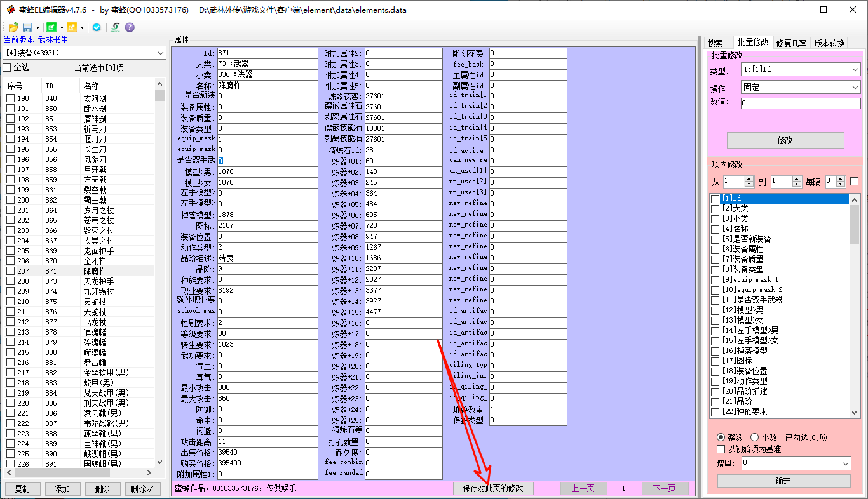Tick the checkbox for row 降魔杵

[x=10, y=271]
